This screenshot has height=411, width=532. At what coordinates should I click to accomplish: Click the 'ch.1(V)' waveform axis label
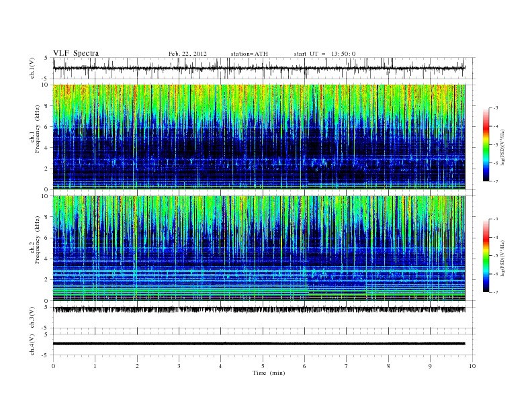(32, 68)
